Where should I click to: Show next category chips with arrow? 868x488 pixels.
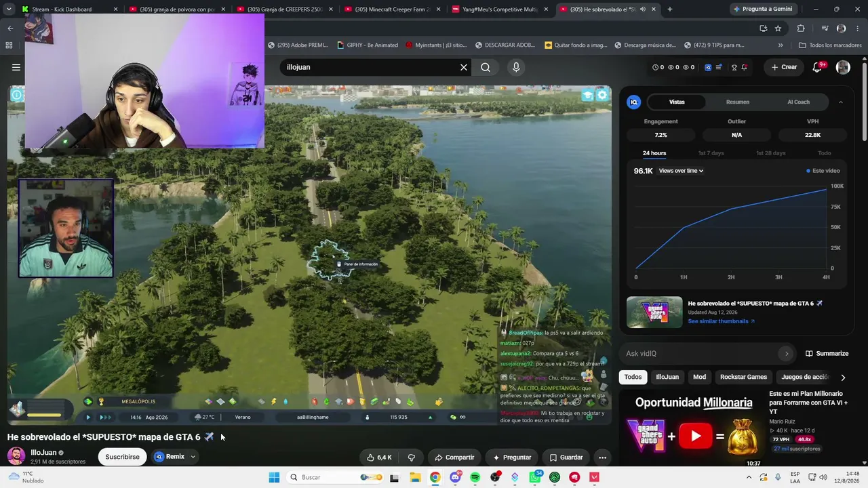[843, 378]
